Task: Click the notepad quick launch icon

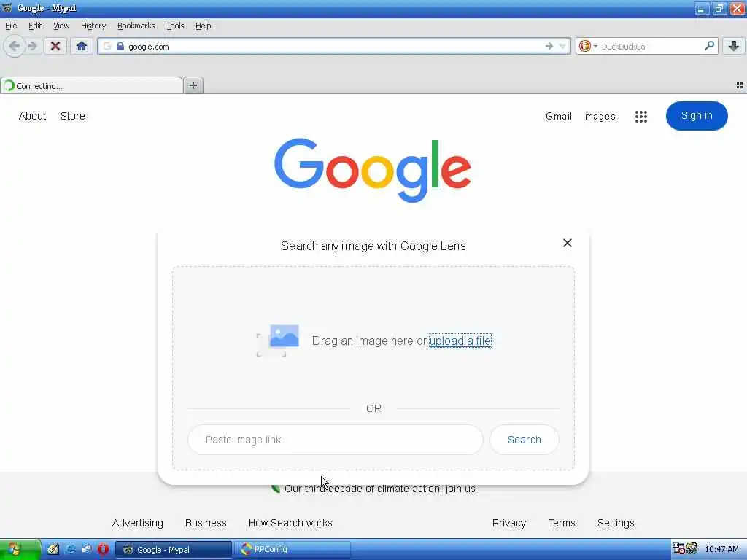Action: coord(53,550)
